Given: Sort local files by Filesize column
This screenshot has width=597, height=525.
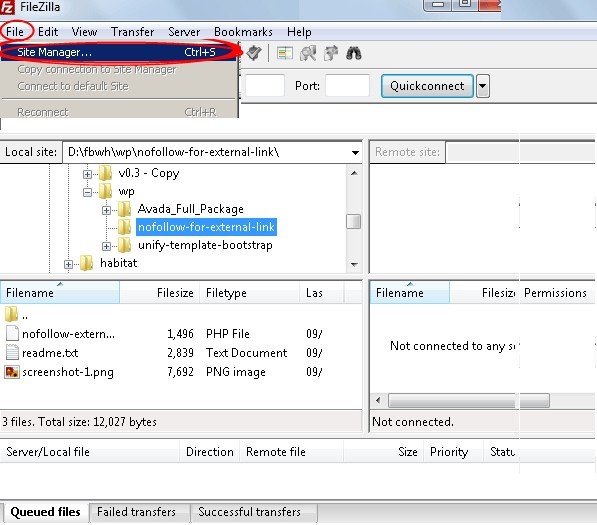Looking at the screenshot, I should tap(160, 293).
